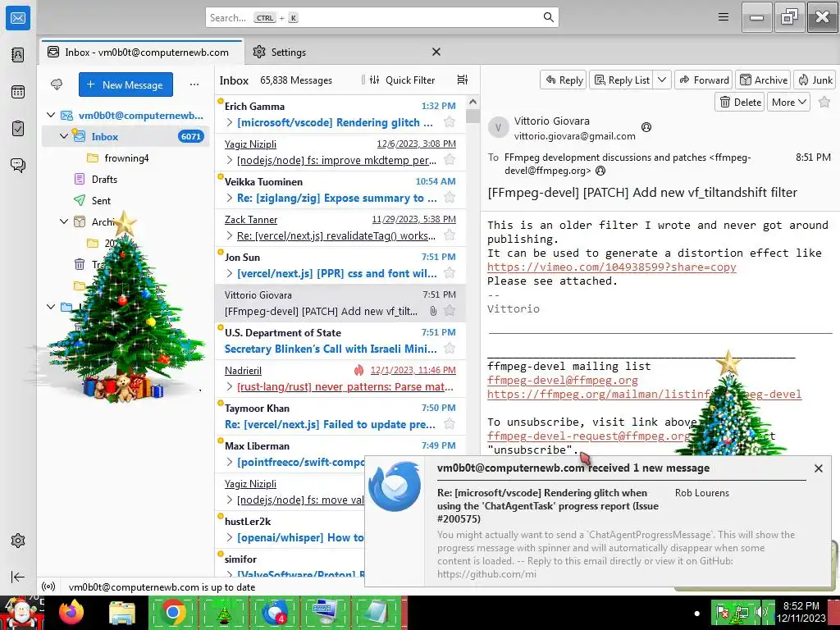840x630 pixels.
Task: Star the Vittorio Giovara message
Action: 450,311
